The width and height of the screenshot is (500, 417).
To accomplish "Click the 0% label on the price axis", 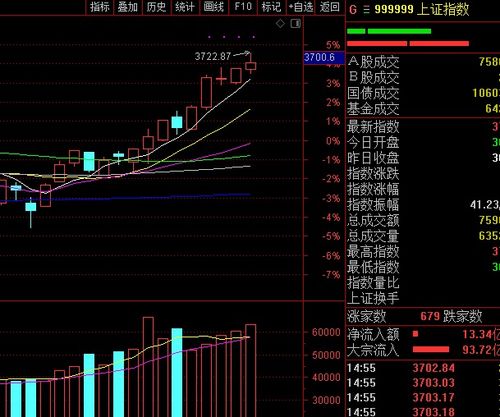I will click(x=333, y=141).
